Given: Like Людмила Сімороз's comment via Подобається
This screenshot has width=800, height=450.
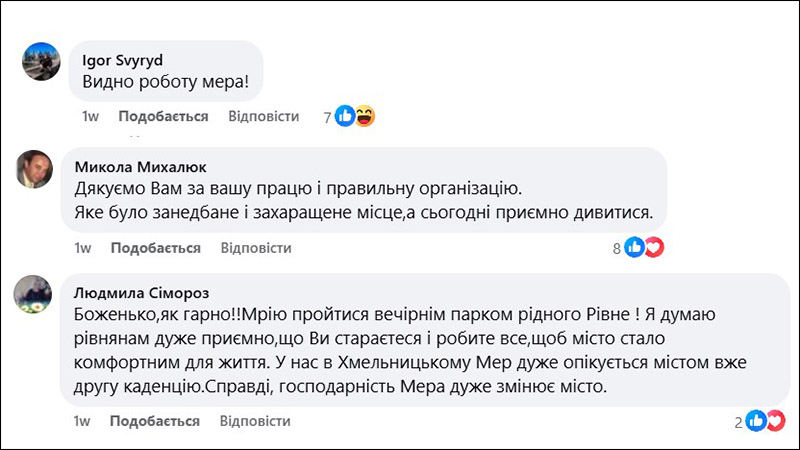Looking at the screenshot, I should (155, 421).
